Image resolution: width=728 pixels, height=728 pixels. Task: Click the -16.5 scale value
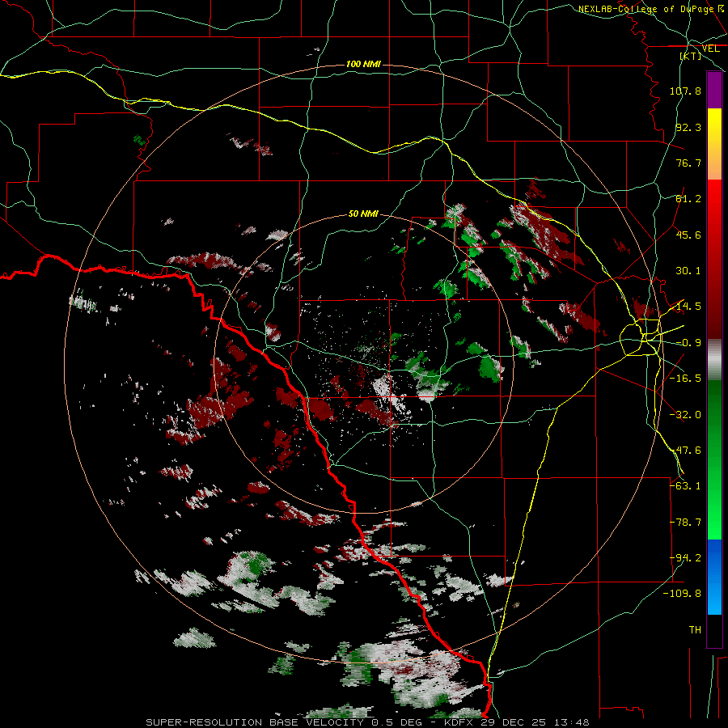click(x=685, y=379)
